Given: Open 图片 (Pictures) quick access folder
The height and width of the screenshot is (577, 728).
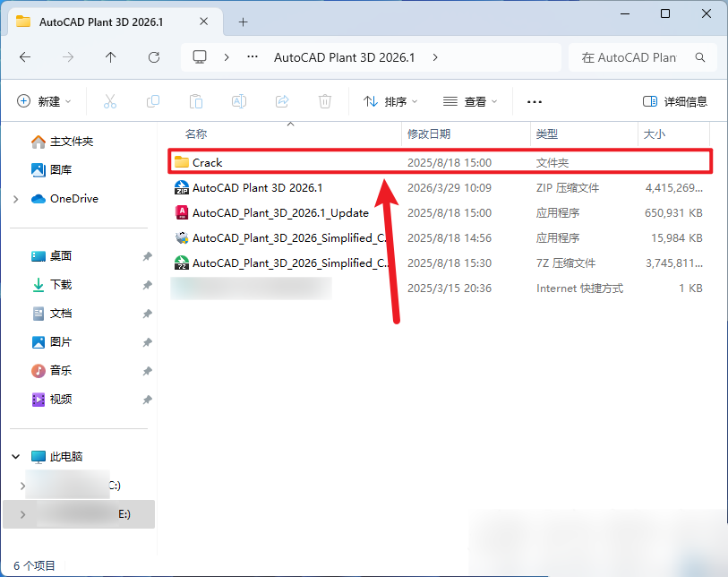Looking at the screenshot, I should coord(51,342).
